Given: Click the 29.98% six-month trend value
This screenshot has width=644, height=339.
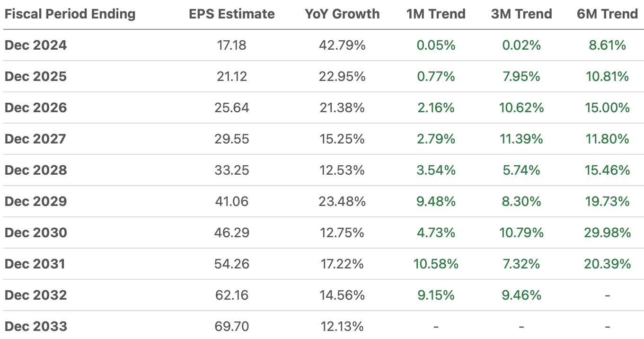Looking at the screenshot, I should pos(608,233).
